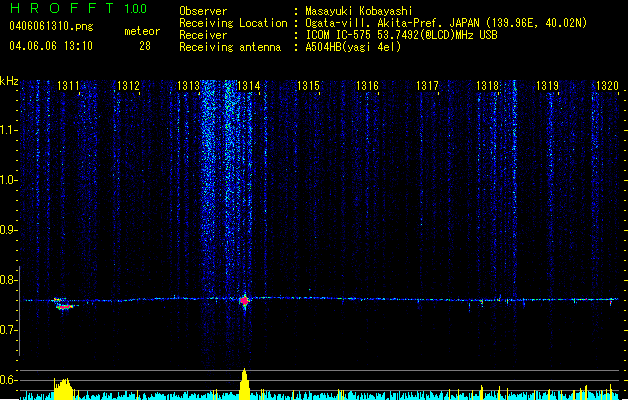Click the date stamp 04.06.06 13:10
This screenshot has width=629, height=400.
[51, 46]
